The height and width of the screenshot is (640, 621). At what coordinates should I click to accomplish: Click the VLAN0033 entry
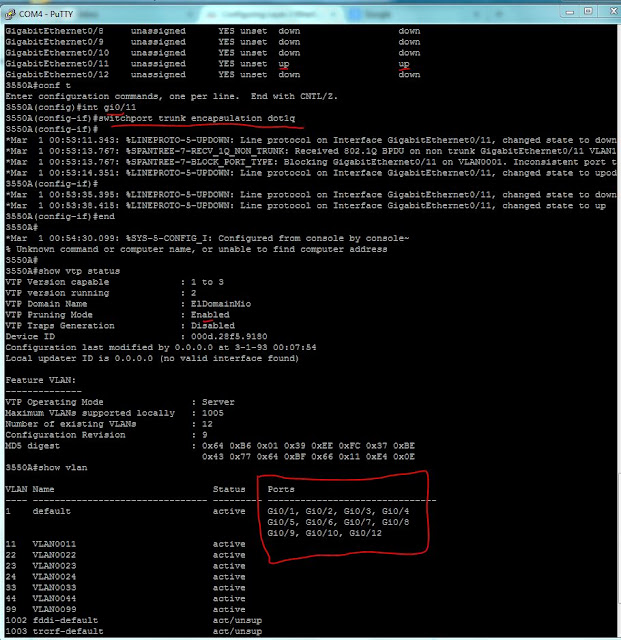pos(54,588)
